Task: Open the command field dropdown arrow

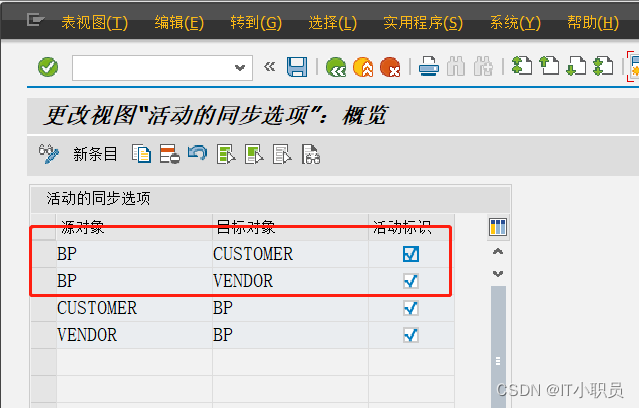Action: point(240,67)
